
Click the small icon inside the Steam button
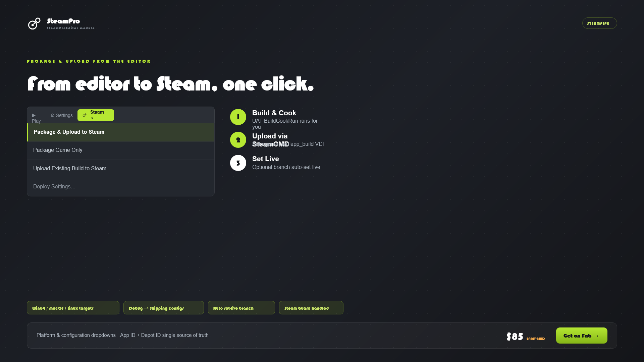(85, 115)
